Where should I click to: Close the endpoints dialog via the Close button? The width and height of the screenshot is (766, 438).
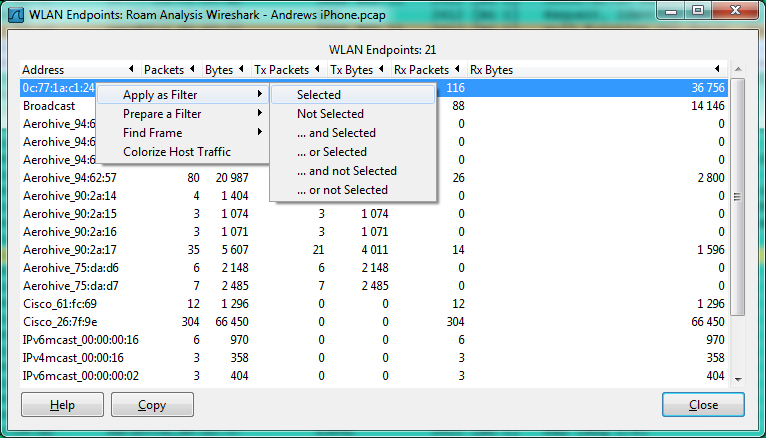point(703,405)
